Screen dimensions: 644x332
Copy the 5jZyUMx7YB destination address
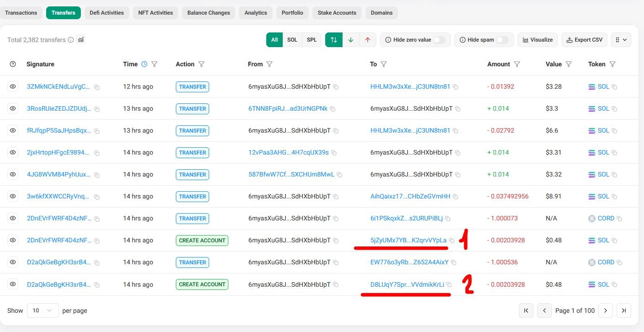coord(452,241)
